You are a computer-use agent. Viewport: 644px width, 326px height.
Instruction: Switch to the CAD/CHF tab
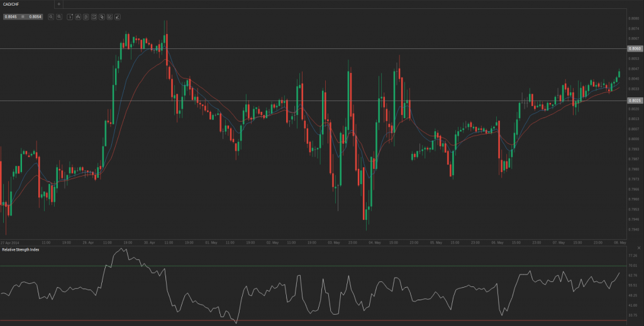[11, 4]
